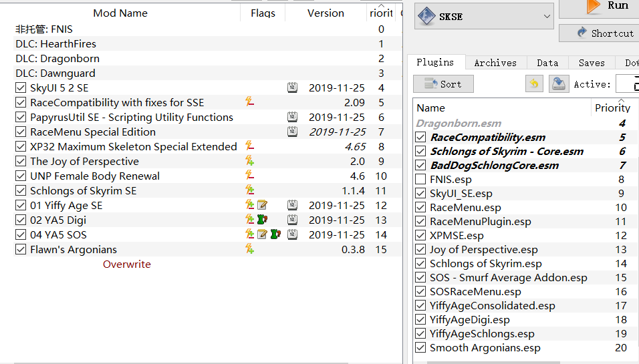Click the conflict flag on 01 Yiffy Age SE
Viewport: 639px width, 364px height.
coord(249,204)
